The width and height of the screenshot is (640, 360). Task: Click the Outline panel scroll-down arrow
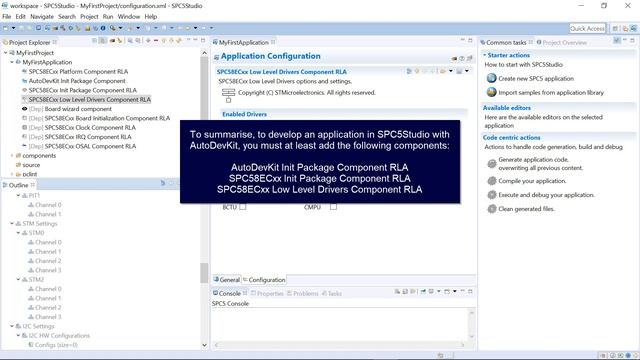[204, 345]
